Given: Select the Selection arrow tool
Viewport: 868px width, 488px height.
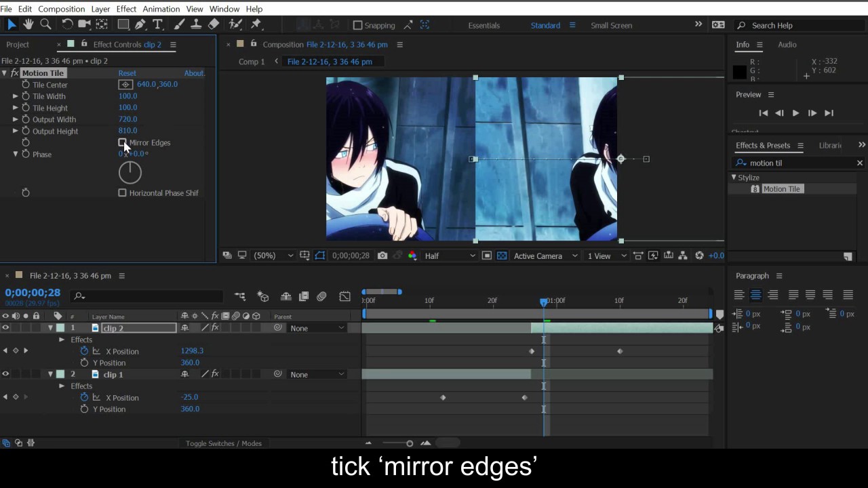Looking at the screenshot, I should pyautogui.click(x=12, y=24).
